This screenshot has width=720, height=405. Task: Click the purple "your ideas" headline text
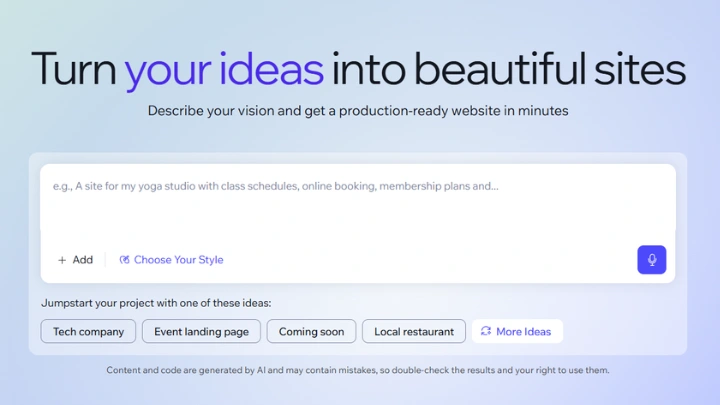(x=224, y=69)
